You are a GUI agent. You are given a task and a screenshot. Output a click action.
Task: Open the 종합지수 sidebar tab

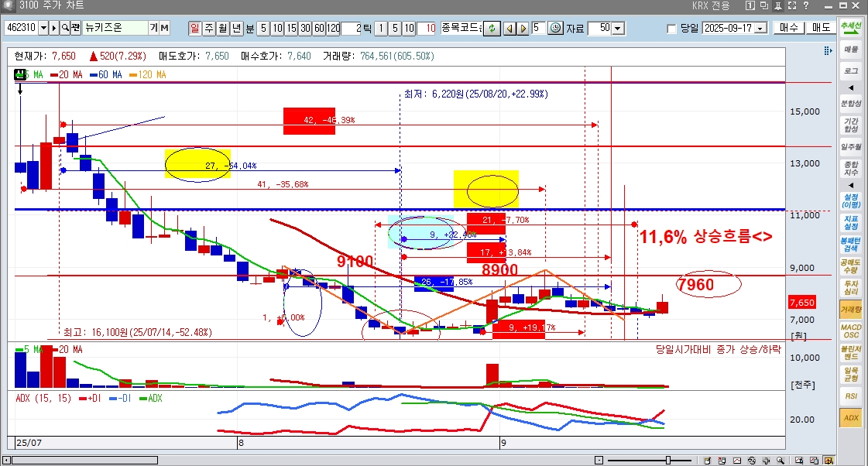[x=851, y=168]
